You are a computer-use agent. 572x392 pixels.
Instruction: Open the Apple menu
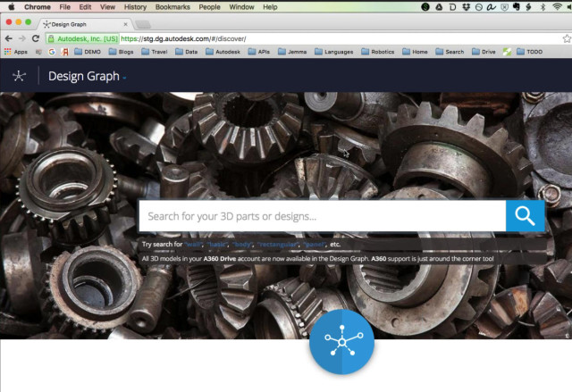12,6
